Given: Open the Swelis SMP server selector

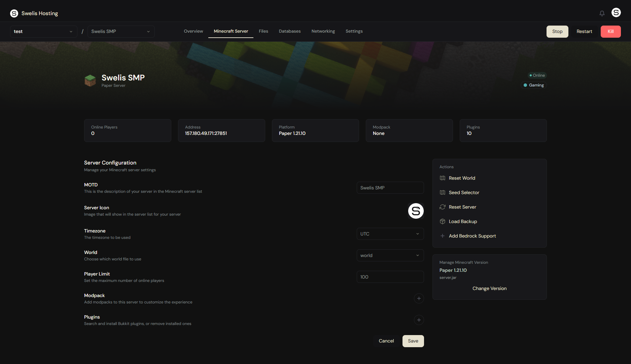Looking at the screenshot, I should [x=121, y=32].
